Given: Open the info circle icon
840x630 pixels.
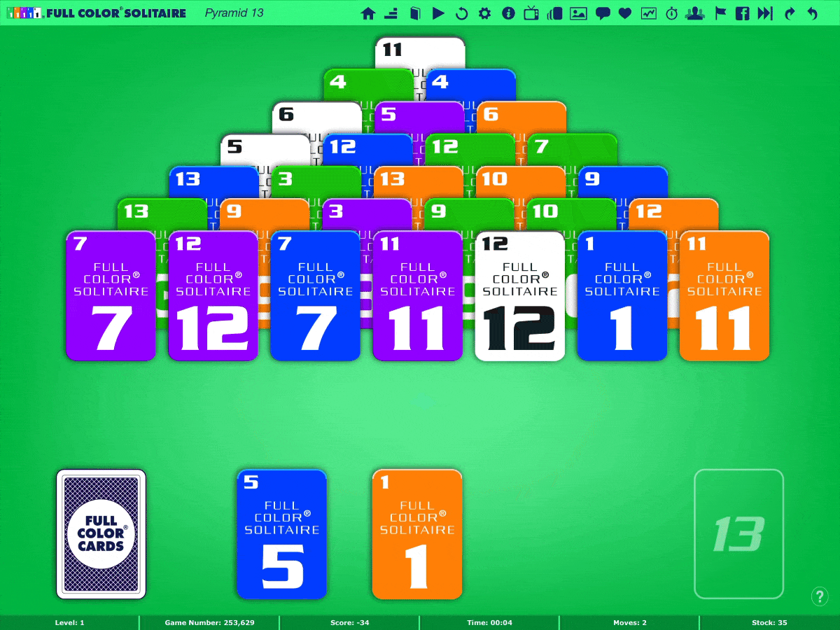Looking at the screenshot, I should coord(508,13).
